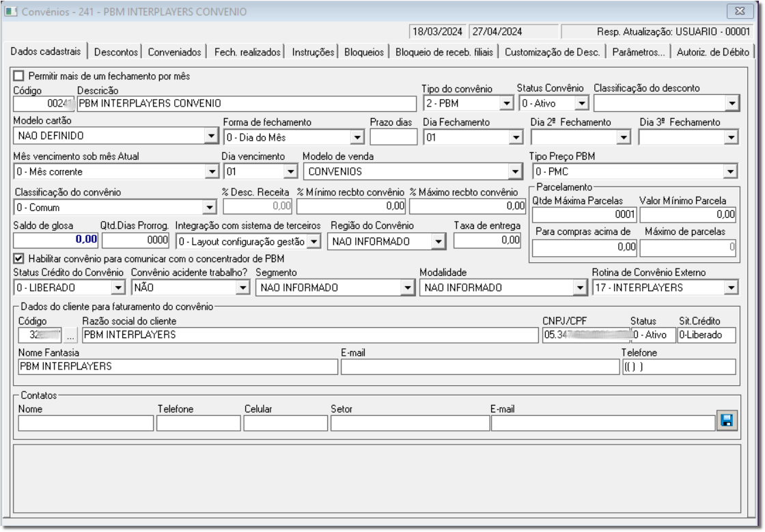Open the Tipo Preço PBM dropdown
Viewport: 765px width, 532px height.
point(730,171)
